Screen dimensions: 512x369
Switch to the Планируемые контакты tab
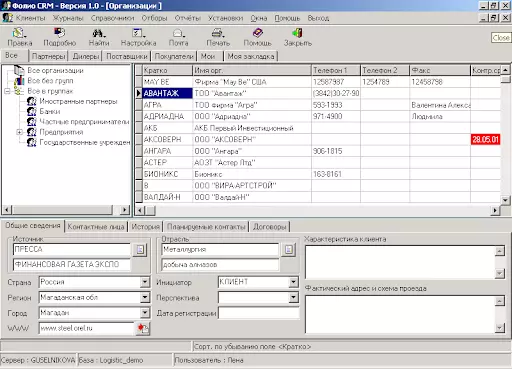[x=206, y=227]
